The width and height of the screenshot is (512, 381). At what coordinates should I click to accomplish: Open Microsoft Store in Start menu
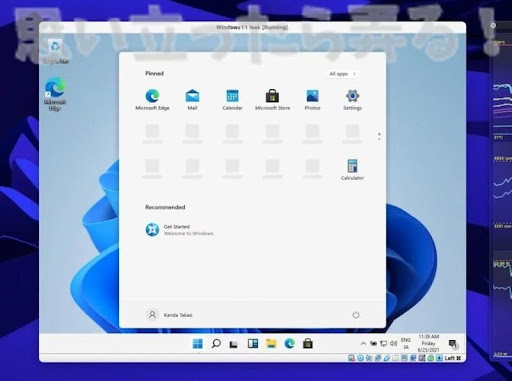(272, 99)
